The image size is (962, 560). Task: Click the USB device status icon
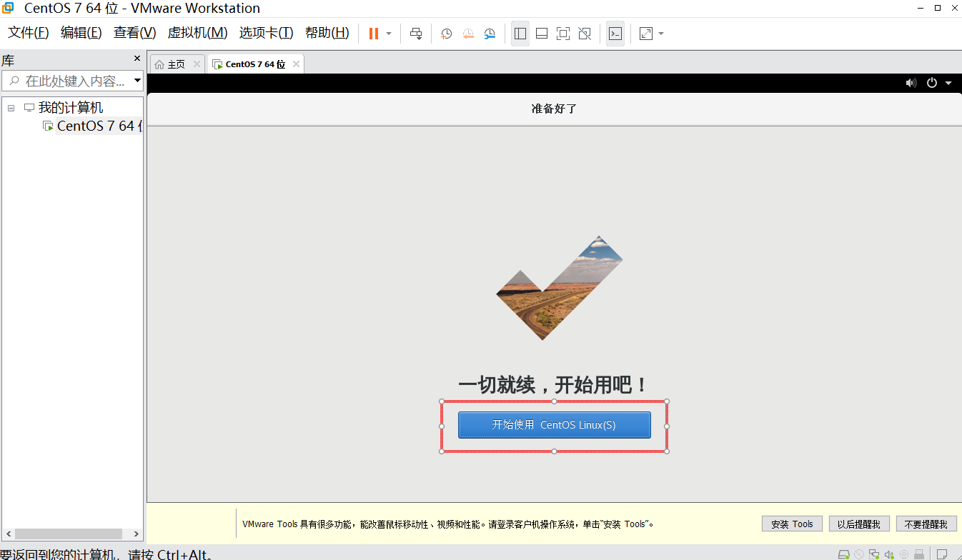click(x=919, y=554)
